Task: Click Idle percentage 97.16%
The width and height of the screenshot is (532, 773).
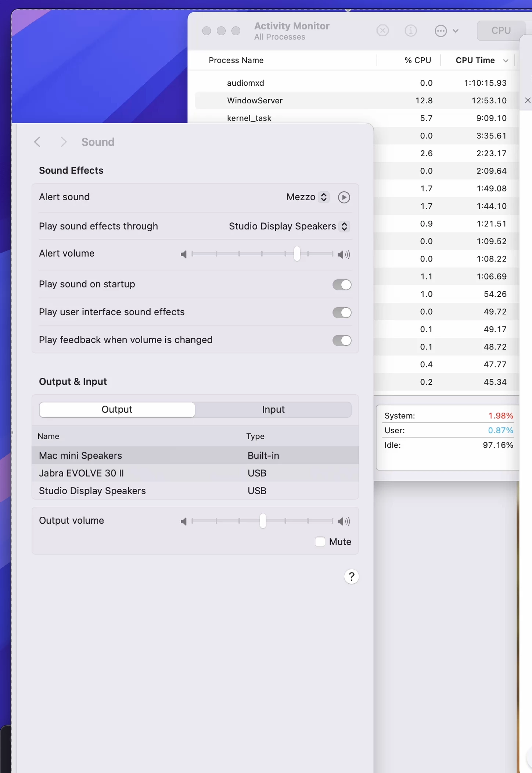Action: [498, 445]
